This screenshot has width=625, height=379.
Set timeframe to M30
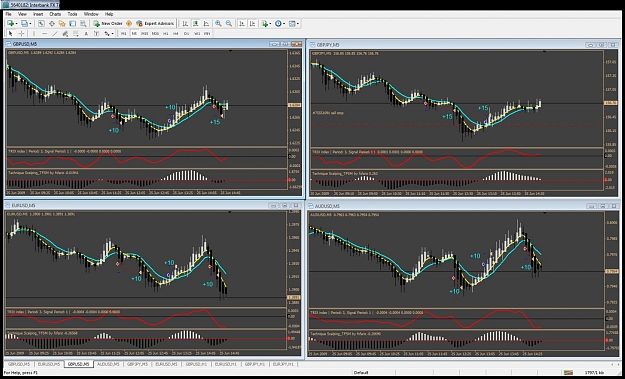click(x=155, y=34)
